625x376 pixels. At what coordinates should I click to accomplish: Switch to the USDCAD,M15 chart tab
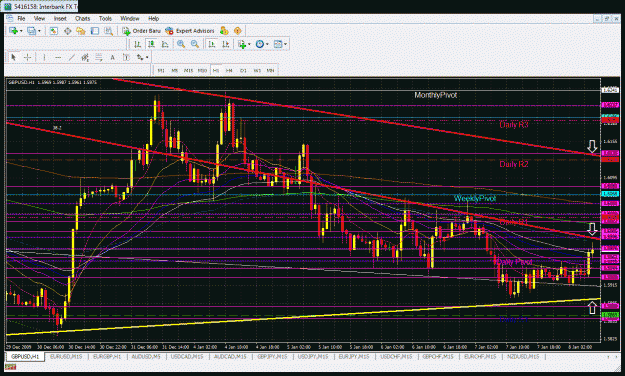pyautogui.click(x=187, y=356)
